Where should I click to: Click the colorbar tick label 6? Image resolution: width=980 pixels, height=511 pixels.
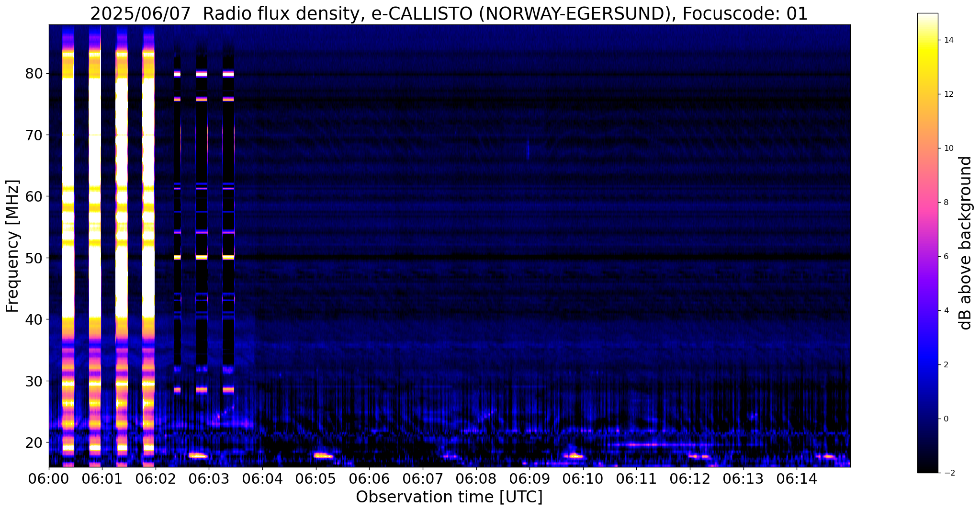pos(946,257)
